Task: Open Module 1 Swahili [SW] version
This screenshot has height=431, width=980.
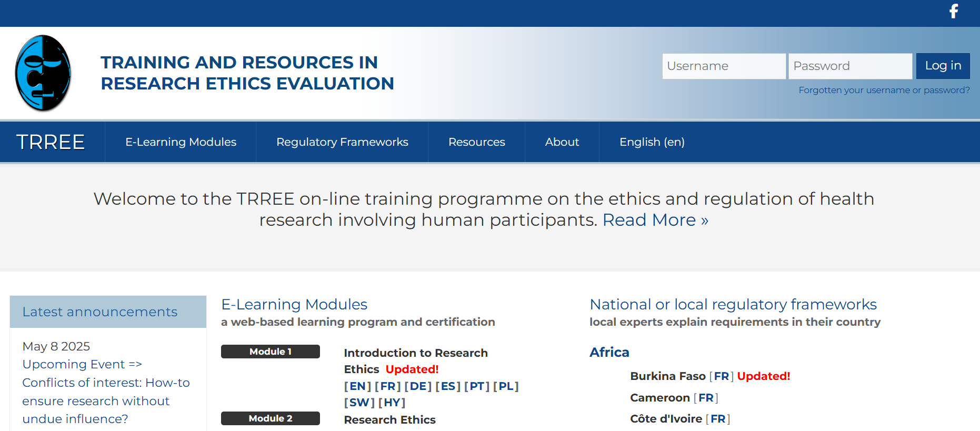Action: pyautogui.click(x=359, y=403)
